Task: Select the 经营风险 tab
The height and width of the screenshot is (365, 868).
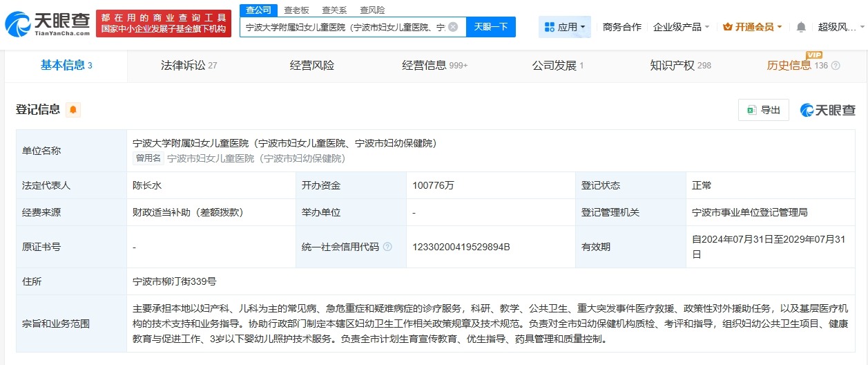Action: (x=311, y=66)
